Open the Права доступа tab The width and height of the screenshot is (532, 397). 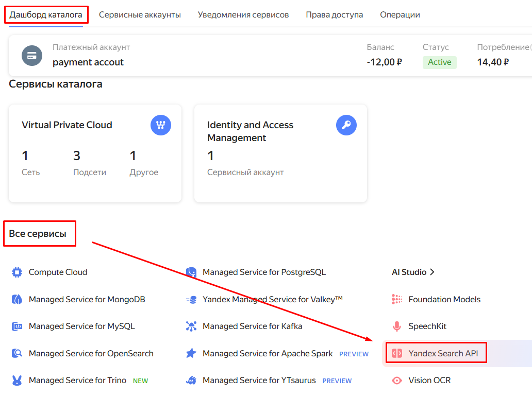[x=334, y=15]
